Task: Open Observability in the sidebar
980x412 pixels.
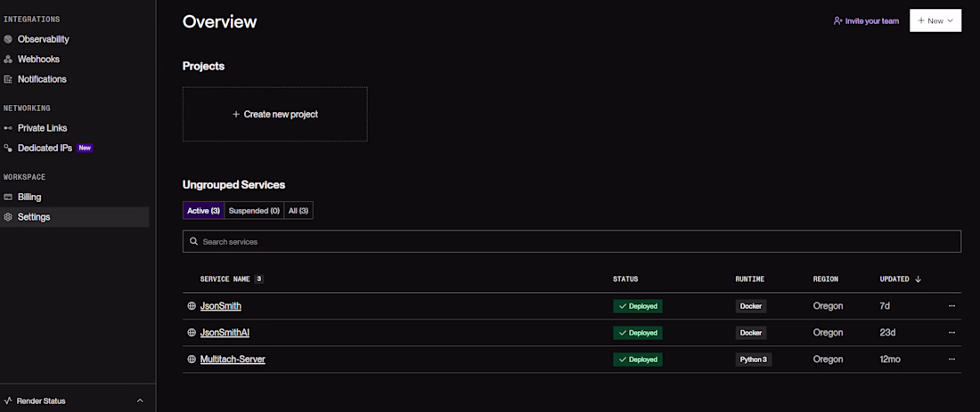Action: tap(37, 38)
